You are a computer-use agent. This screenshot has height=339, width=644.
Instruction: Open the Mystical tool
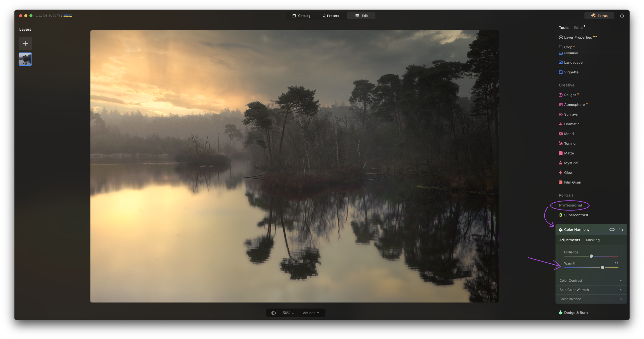(571, 163)
